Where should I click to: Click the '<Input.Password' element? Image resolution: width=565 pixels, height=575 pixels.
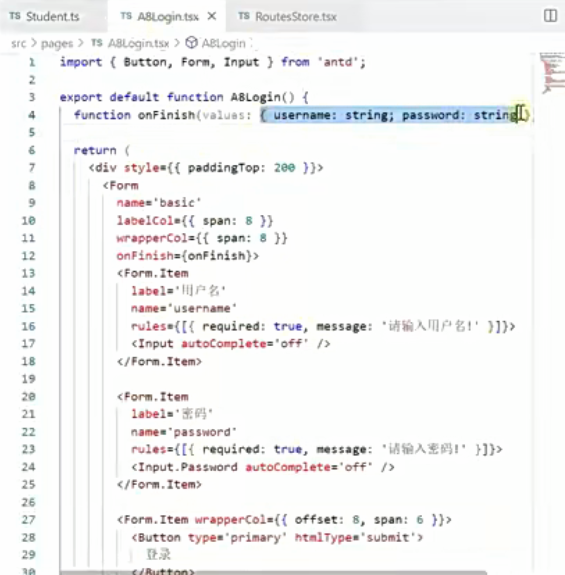click(184, 467)
